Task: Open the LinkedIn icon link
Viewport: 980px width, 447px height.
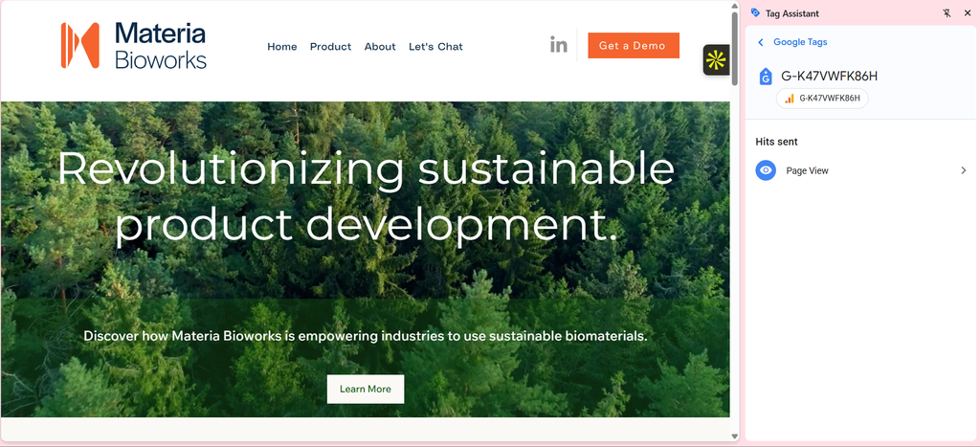Action: pyautogui.click(x=558, y=45)
